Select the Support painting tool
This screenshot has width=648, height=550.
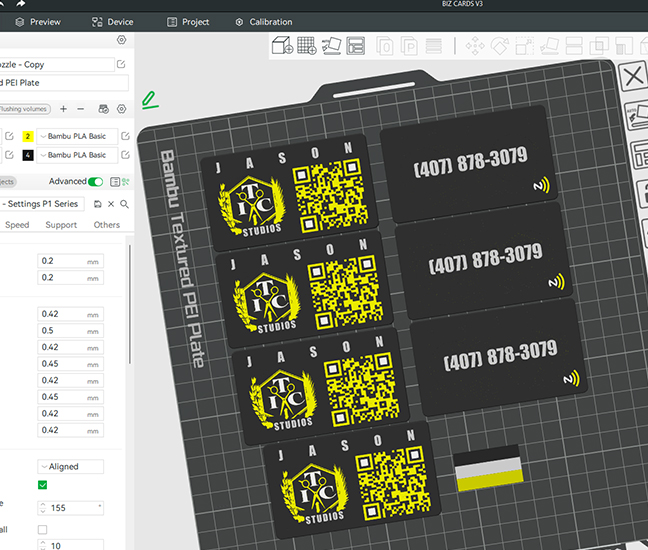click(x=624, y=46)
